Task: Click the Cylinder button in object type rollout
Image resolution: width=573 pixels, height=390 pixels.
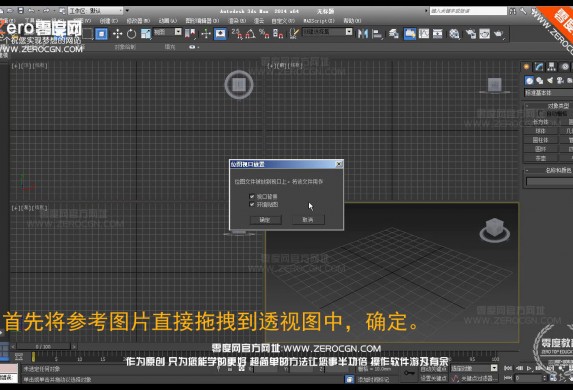Action: pos(540,140)
